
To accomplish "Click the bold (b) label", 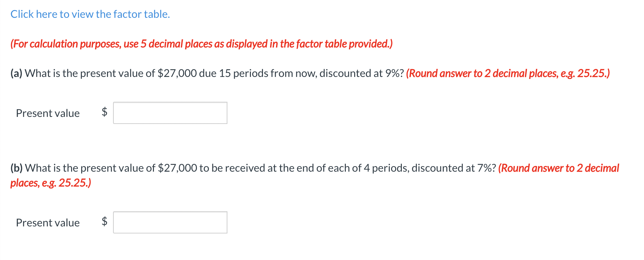I will click(x=16, y=168).
